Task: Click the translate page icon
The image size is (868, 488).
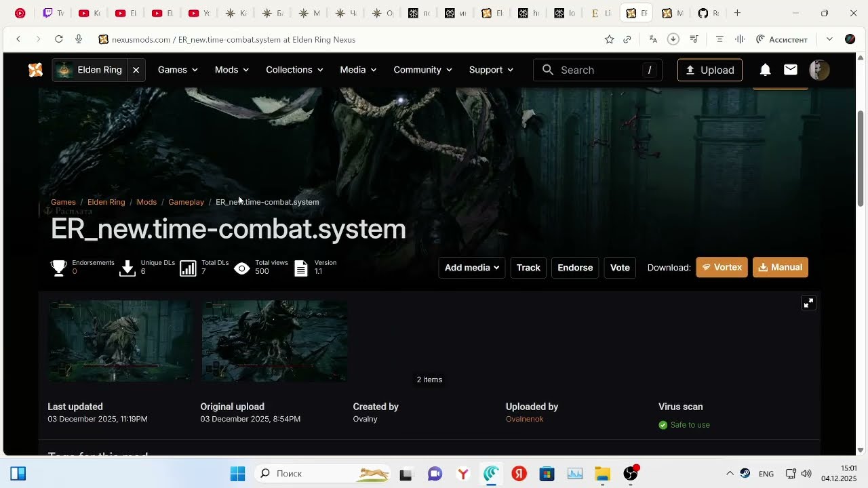Action: pyautogui.click(x=653, y=39)
